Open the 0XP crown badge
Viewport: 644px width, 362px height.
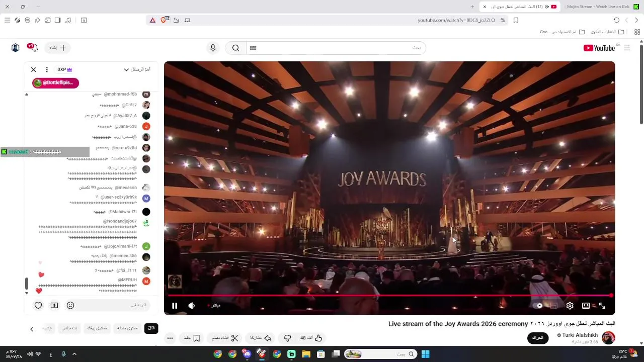(64, 70)
